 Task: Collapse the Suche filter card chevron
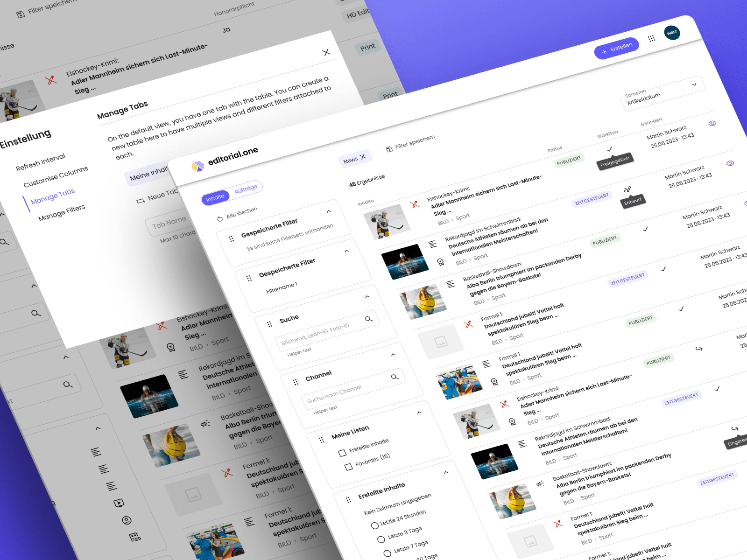367,296
